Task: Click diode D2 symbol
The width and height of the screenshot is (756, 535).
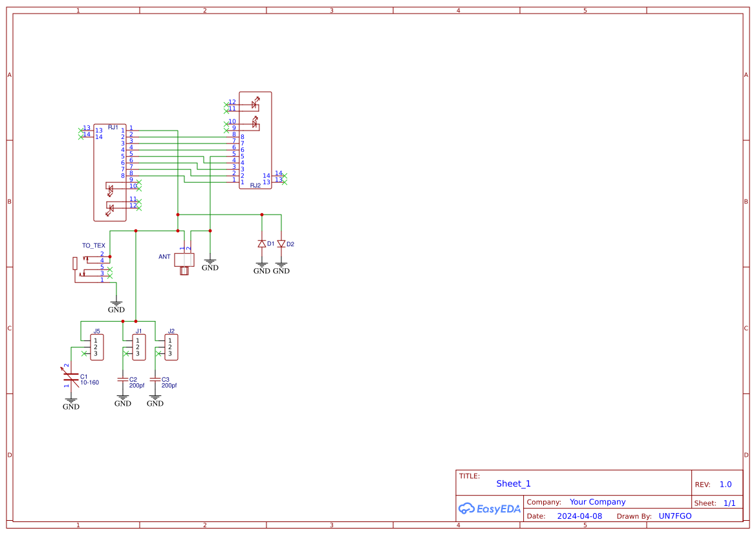Action: (x=281, y=244)
